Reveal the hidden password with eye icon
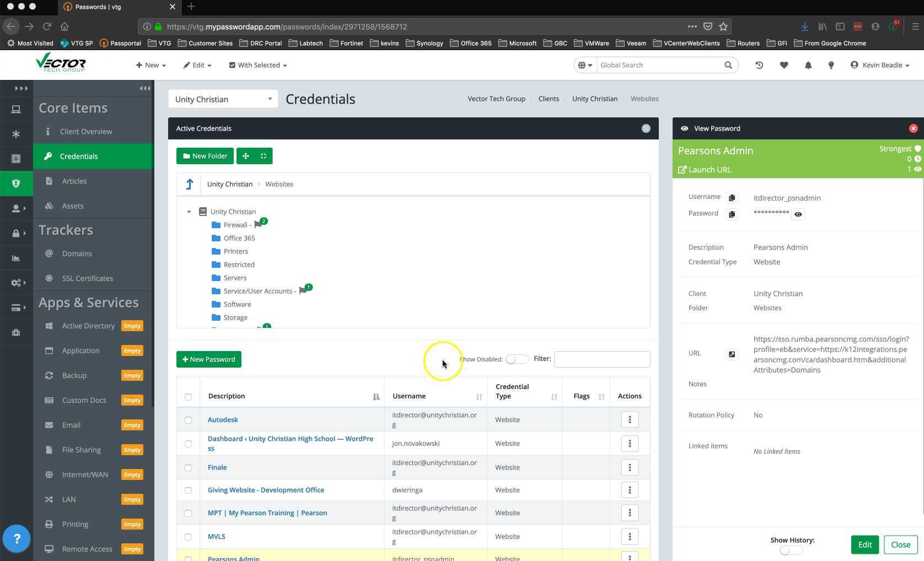924x561 pixels. (798, 214)
